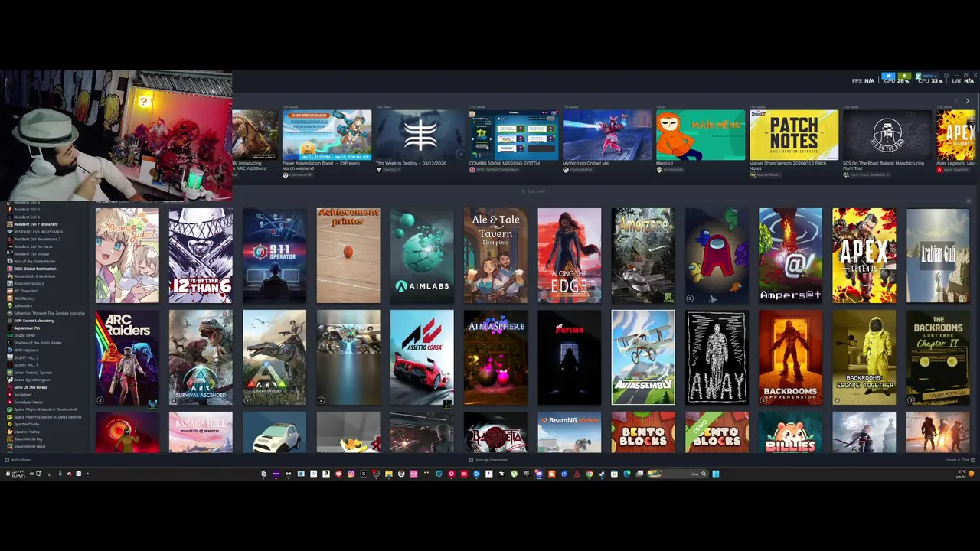This screenshot has height=551, width=980.
Task: Open the Billies game cover
Action: [x=790, y=432]
